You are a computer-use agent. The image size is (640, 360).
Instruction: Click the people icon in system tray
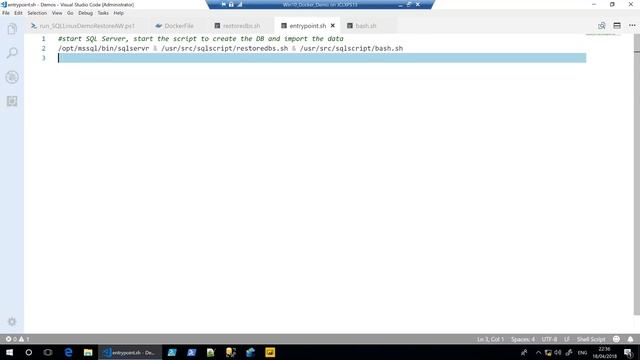[524, 352]
